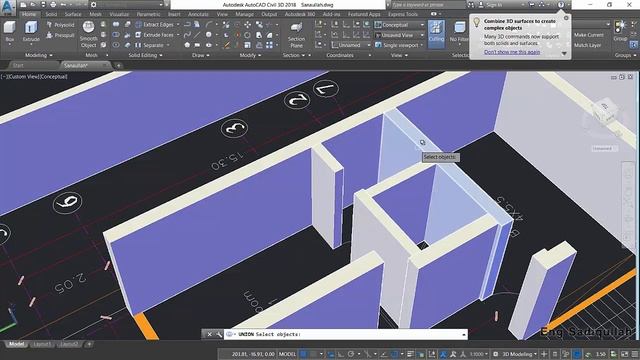640x360 pixels.
Task: Open the Unnamed UCS dropdown
Action: 351,45
